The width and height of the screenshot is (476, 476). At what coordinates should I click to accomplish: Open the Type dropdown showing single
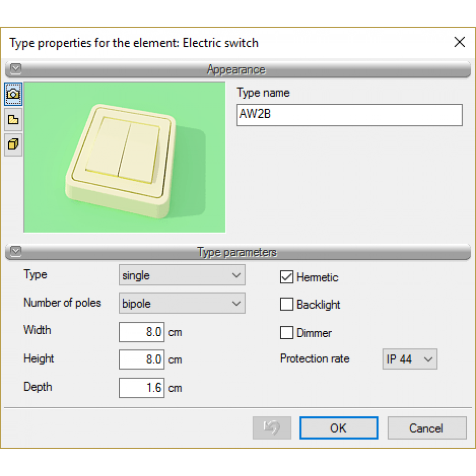click(x=182, y=274)
